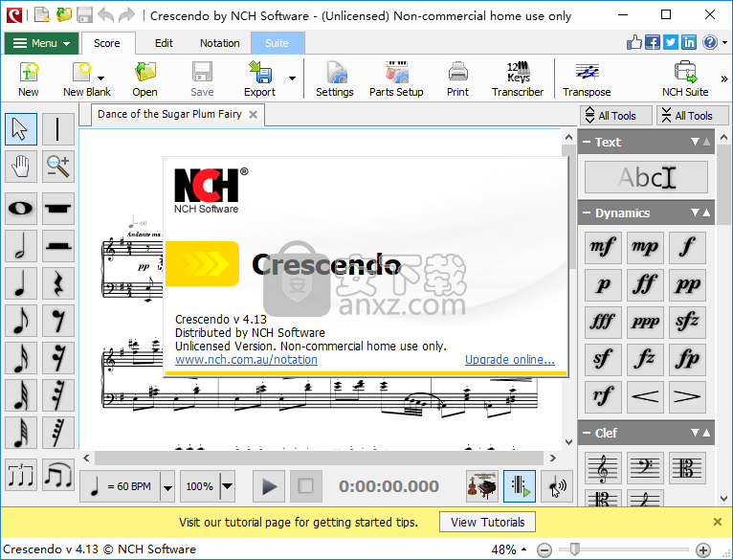Insert an alto clef
Screen dimensions: 733x560
pos(687,468)
